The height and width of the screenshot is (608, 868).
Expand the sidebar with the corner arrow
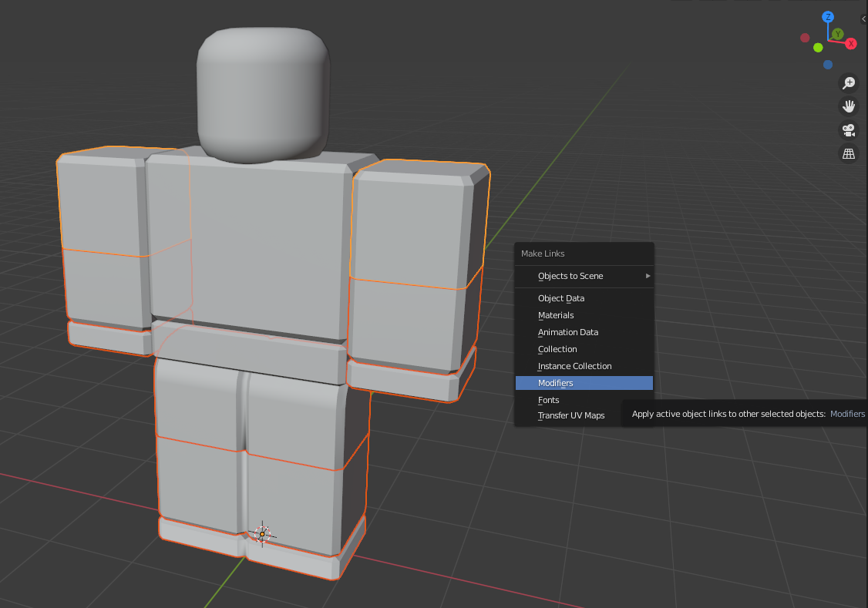(x=863, y=18)
